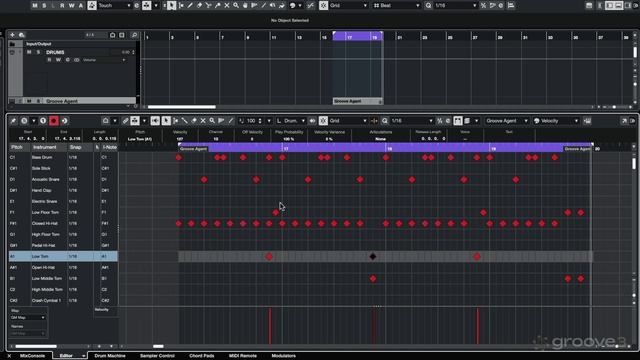The image size is (640, 360).
Task: Click the insert velocity value field showing 100
Action: 251,121
